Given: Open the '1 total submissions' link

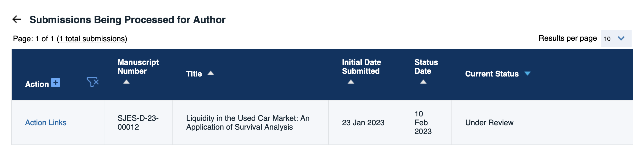Looking at the screenshot, I should [92, 39].
